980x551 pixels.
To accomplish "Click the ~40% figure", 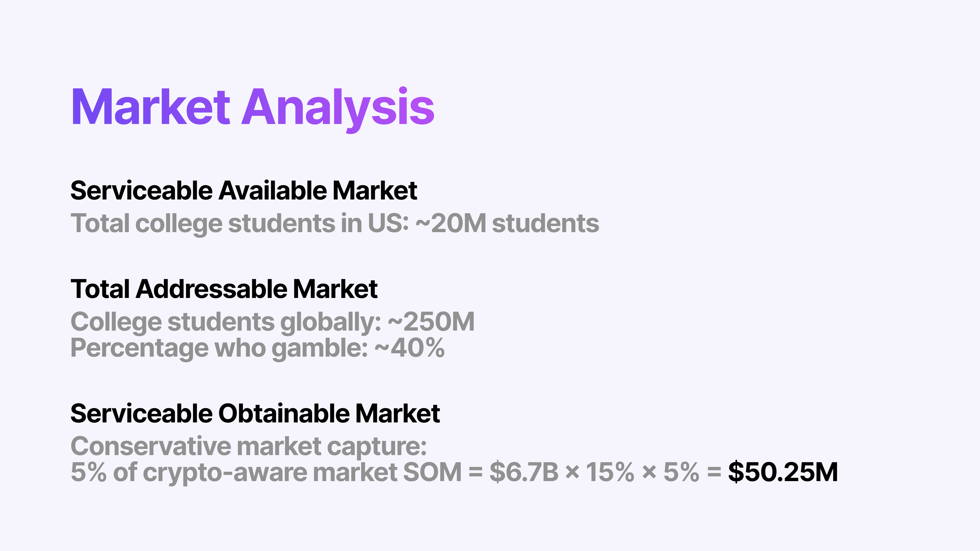I will coord(410,347).
